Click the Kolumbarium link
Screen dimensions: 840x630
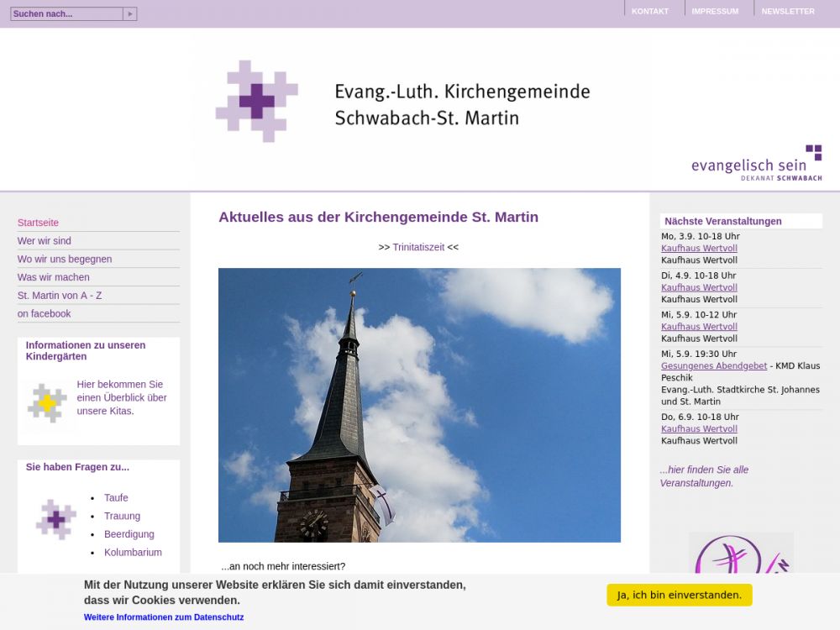tap(133, 553)
